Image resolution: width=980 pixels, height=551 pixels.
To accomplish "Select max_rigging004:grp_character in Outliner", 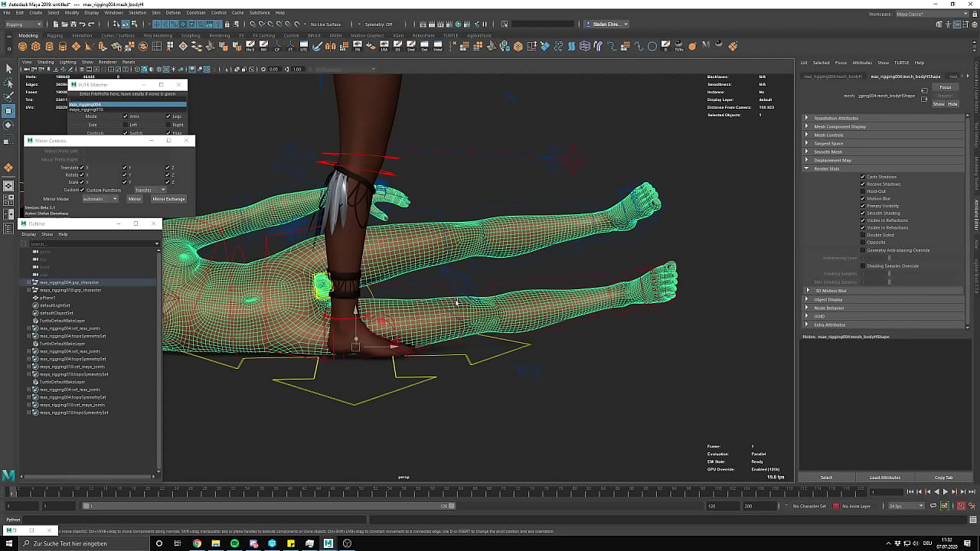I will point(69,282).
